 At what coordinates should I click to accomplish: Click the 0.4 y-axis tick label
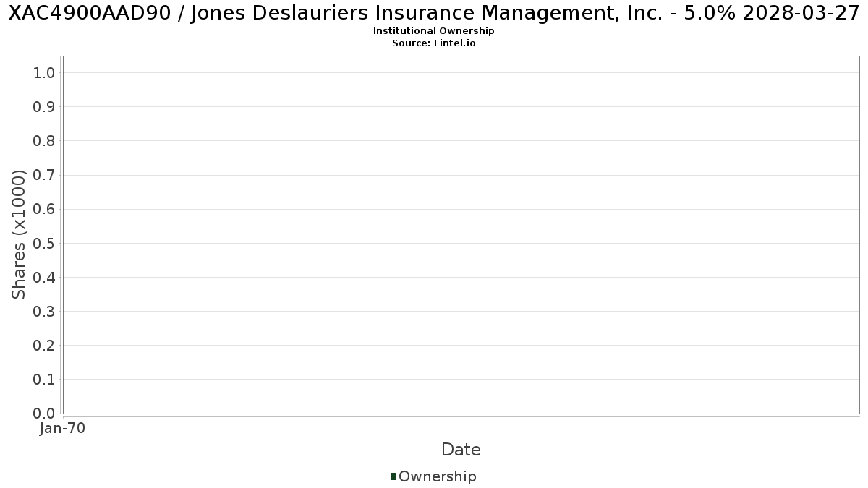coord(44,277)
